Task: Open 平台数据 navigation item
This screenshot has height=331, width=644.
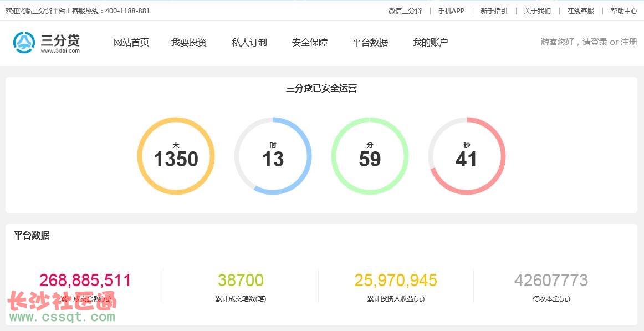Action: click(370, 42)
